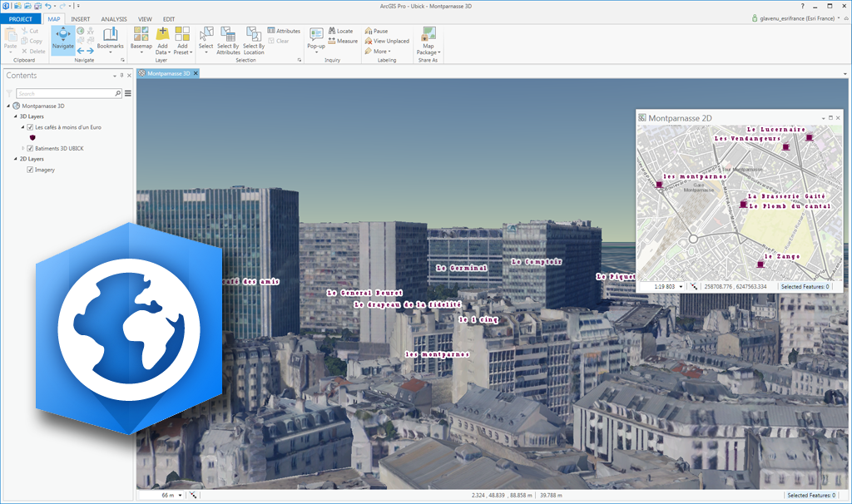This screenshot has height=504, width=852.
Task: Pause labeling
Action: click(377, 31)
